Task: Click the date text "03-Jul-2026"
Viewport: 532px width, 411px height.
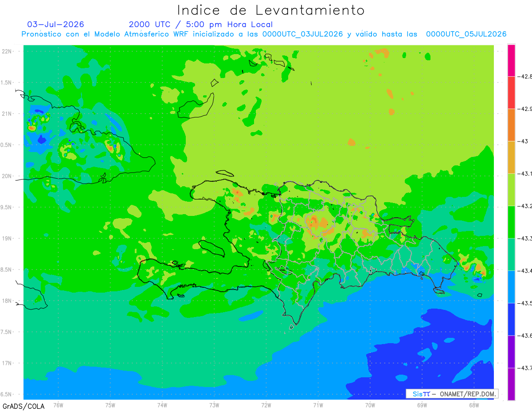Action: pos(55,24)
